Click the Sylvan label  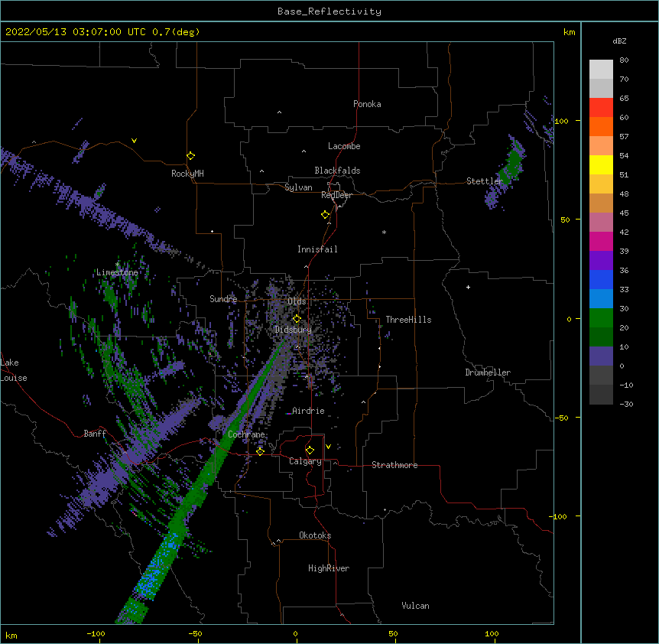pyautogui.click(x=298, y=187)
